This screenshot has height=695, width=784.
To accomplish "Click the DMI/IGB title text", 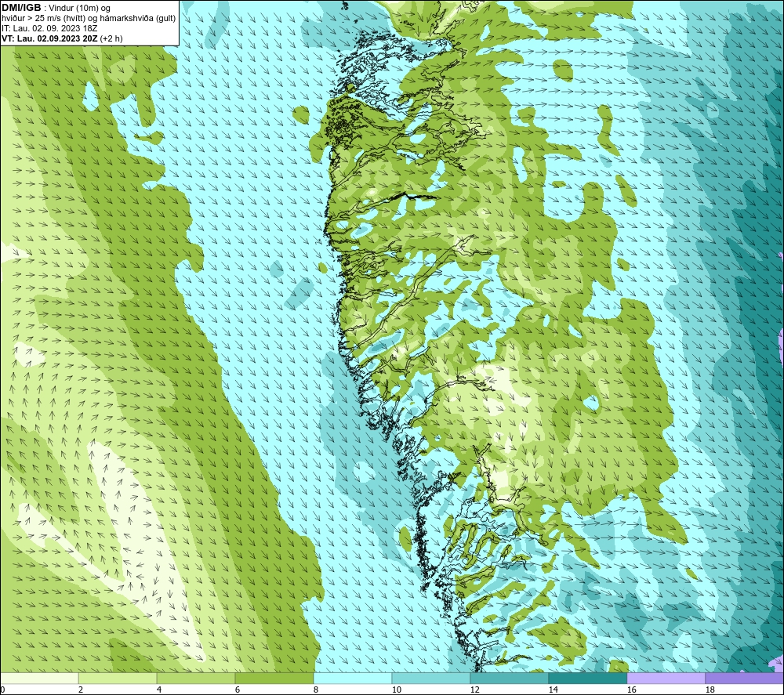I will tap(21, 8).
